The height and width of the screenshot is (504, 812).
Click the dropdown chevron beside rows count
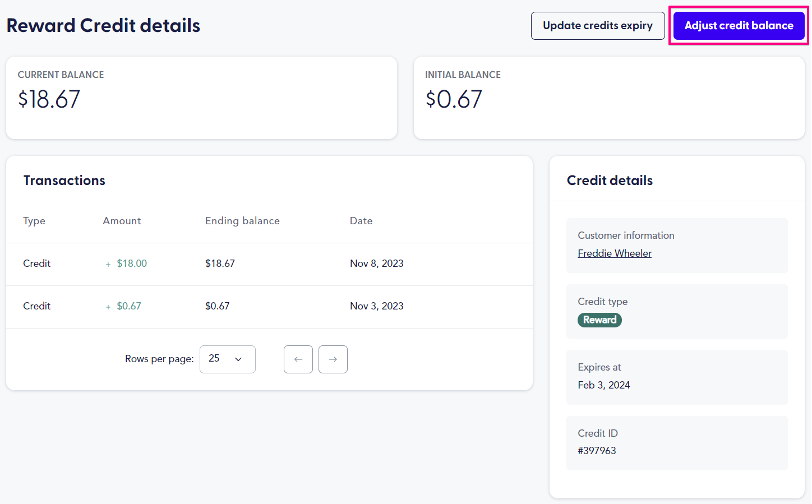pyautogui.click(x=238, y=359)
